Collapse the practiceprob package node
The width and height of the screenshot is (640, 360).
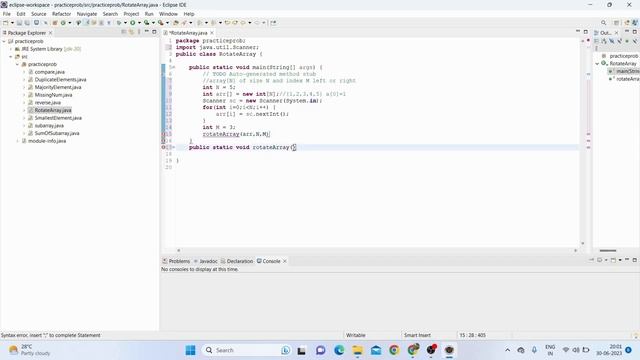point(18,64)
